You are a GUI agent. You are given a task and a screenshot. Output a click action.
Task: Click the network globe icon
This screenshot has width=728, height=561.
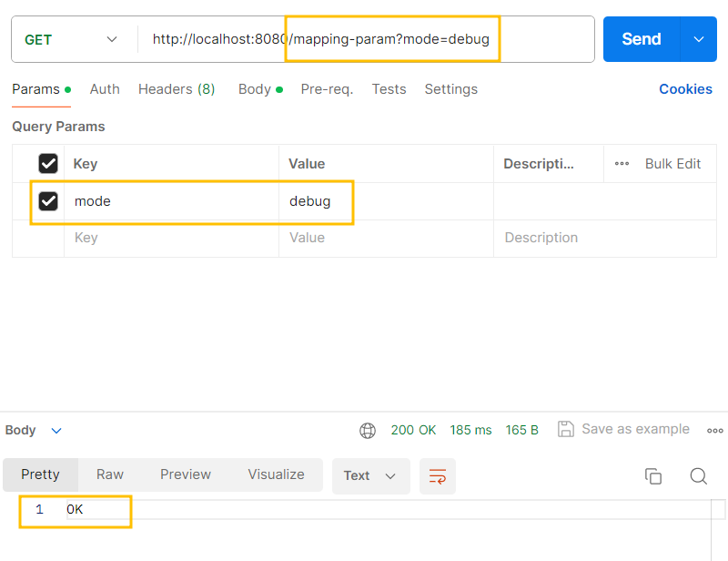click(x=368, y=431)
